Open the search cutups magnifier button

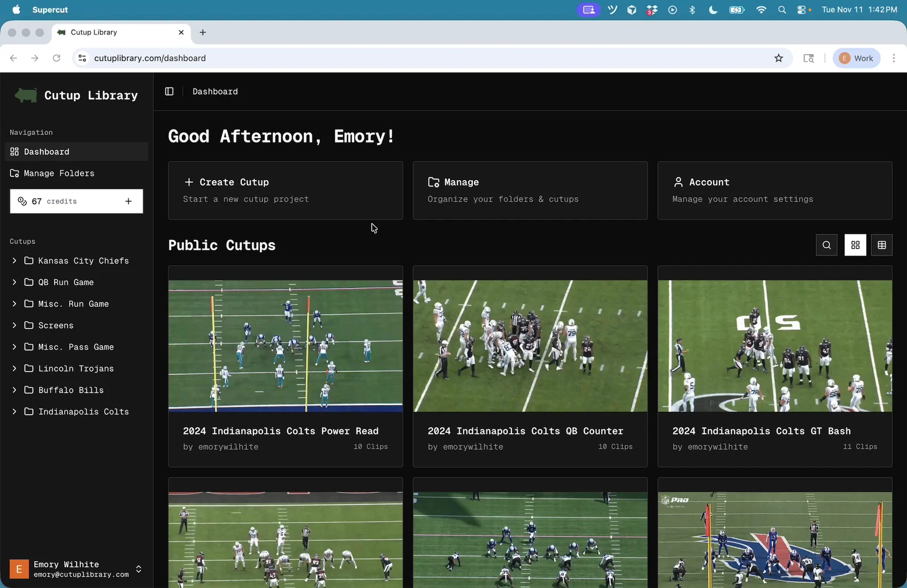pos(827,245)
